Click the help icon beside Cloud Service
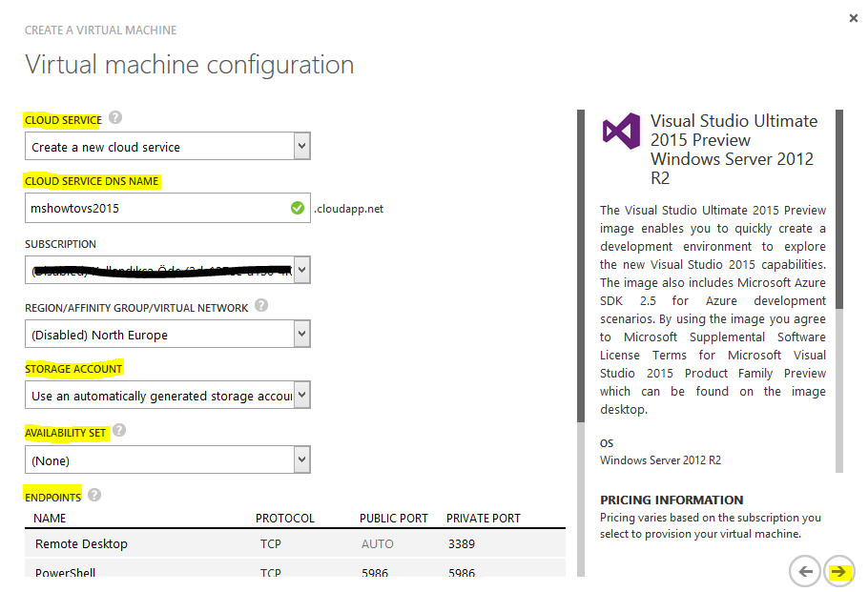868x592 pixels. (x=115, y=118)
